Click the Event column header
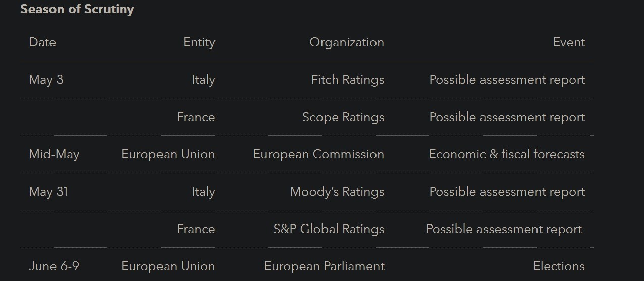The height and width of the screenshot is (281, 644). tap(569, 42)
